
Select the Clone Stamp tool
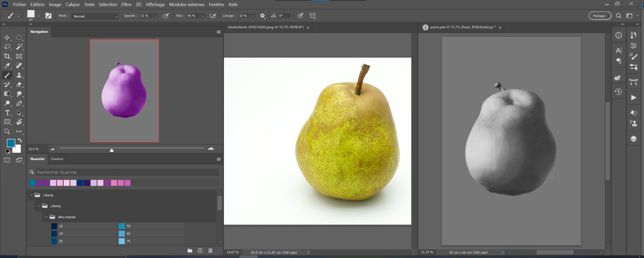point(19,75)
